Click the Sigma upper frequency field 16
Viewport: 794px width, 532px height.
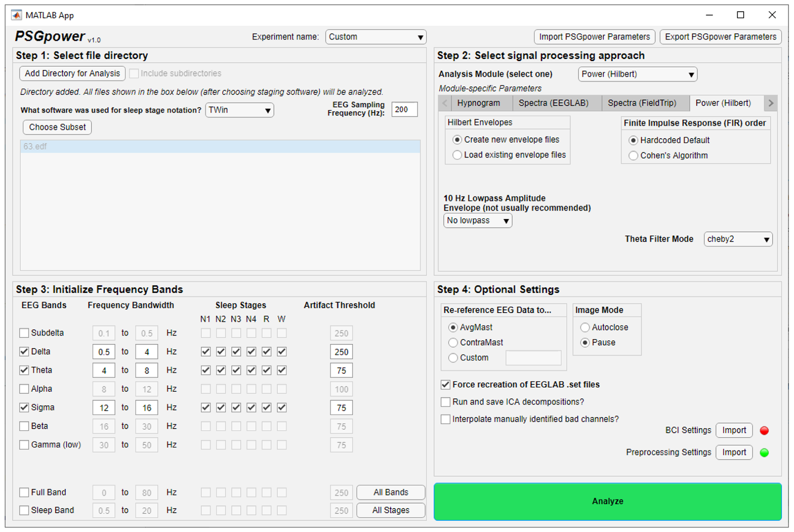146,408
